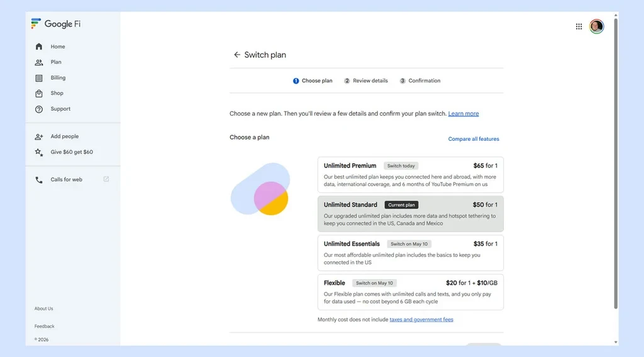Choose the Flexible plan card

(410, 292)
